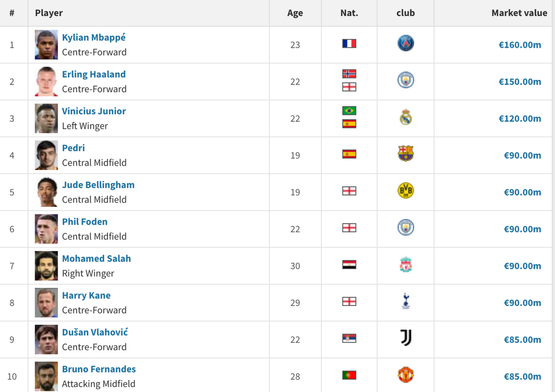
Task: Click Vinicius Junior's portrait thumbnail
Action: pyautogui.click(x=47, y=119)
